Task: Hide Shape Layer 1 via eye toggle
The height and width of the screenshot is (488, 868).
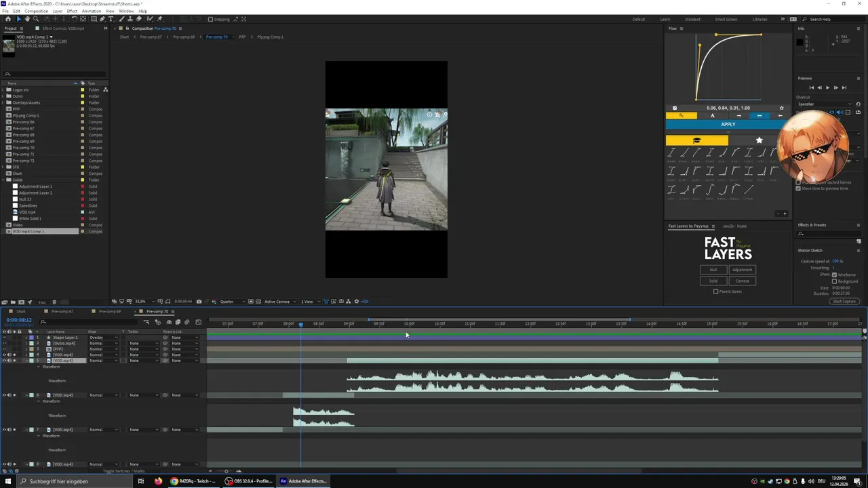Action: coord(4,338)
